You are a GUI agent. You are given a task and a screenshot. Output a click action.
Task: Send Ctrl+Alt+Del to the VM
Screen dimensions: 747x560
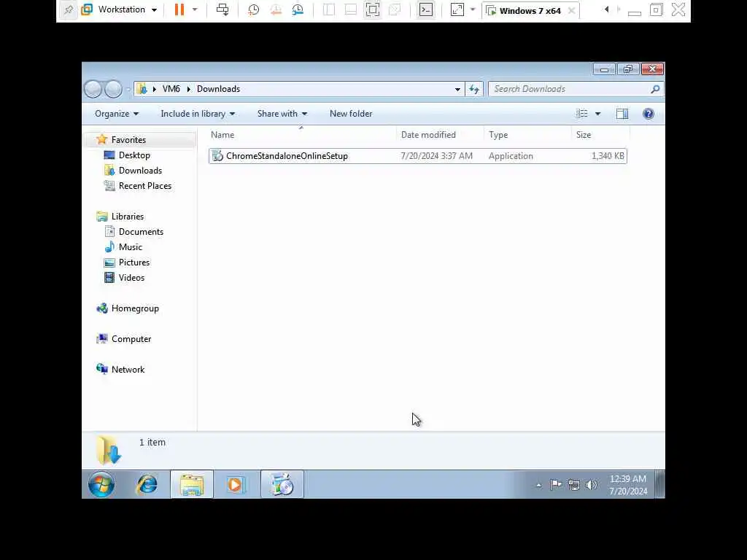click(x=222, y=9)
